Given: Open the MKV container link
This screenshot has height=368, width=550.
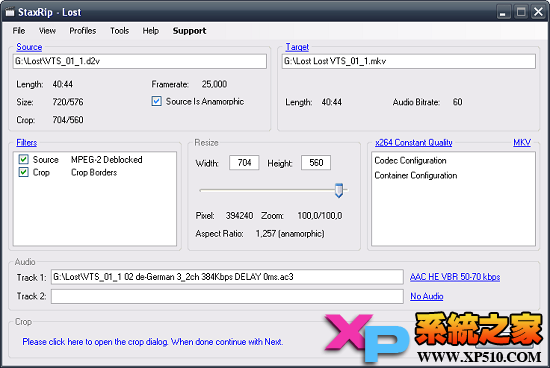Looking at the screenshot, I should [x=522, y=142].
